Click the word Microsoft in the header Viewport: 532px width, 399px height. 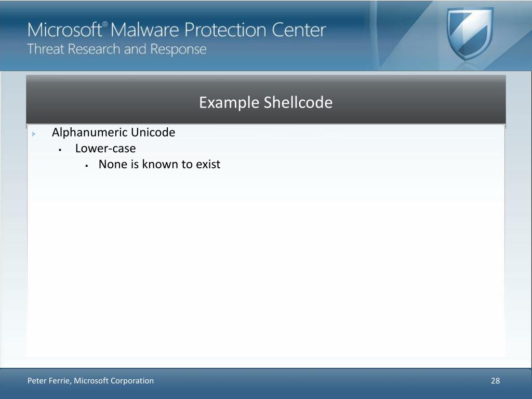(64, 30)
